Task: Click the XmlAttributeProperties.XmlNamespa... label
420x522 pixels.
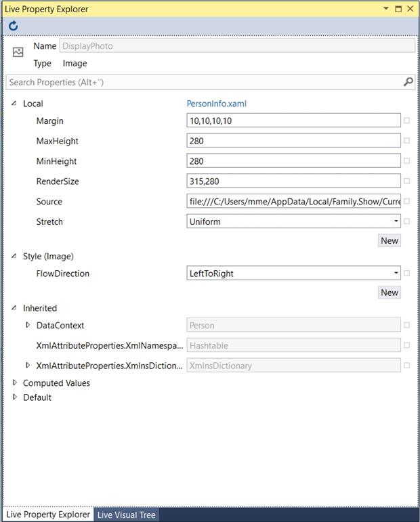Action: [x=110, y=345]
